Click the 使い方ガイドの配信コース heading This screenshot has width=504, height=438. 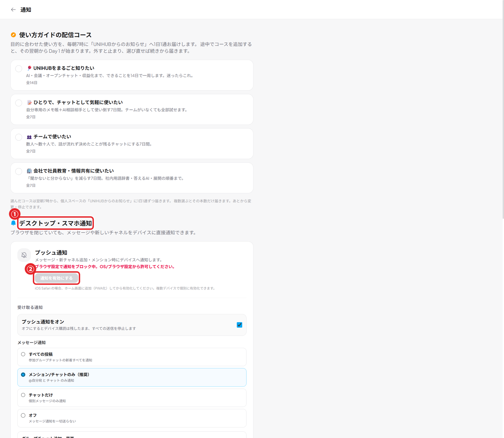(55, 35)
